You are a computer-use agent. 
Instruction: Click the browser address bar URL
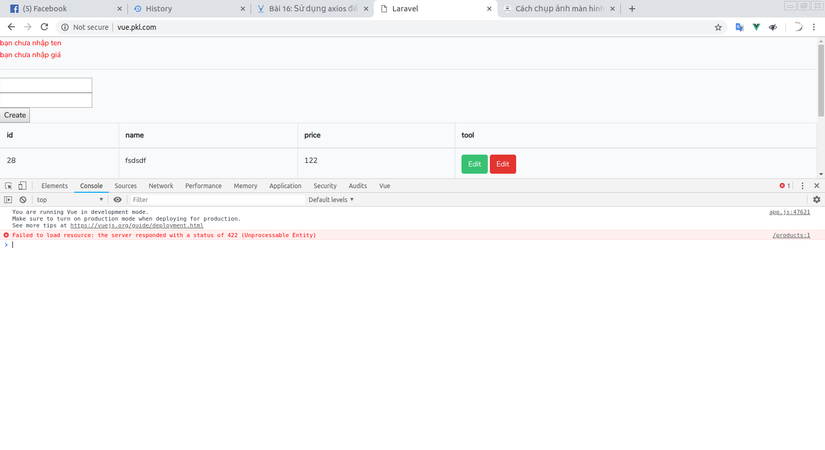(137, 27)
